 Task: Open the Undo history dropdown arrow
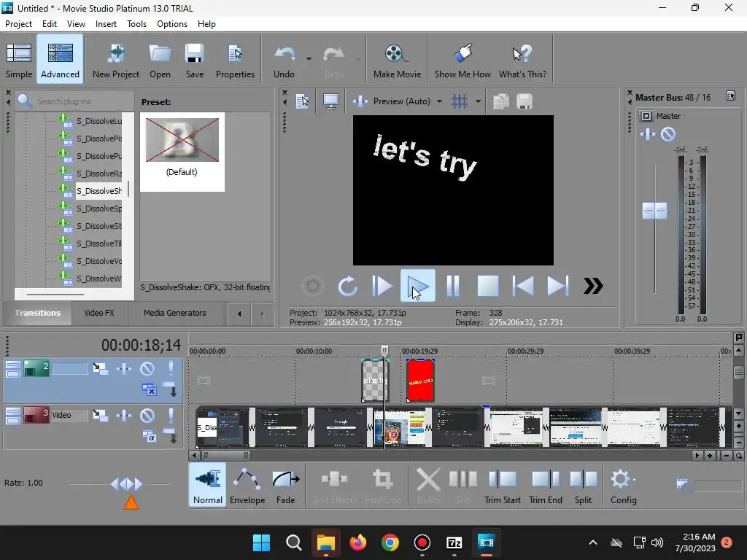[x=309, y=59]
